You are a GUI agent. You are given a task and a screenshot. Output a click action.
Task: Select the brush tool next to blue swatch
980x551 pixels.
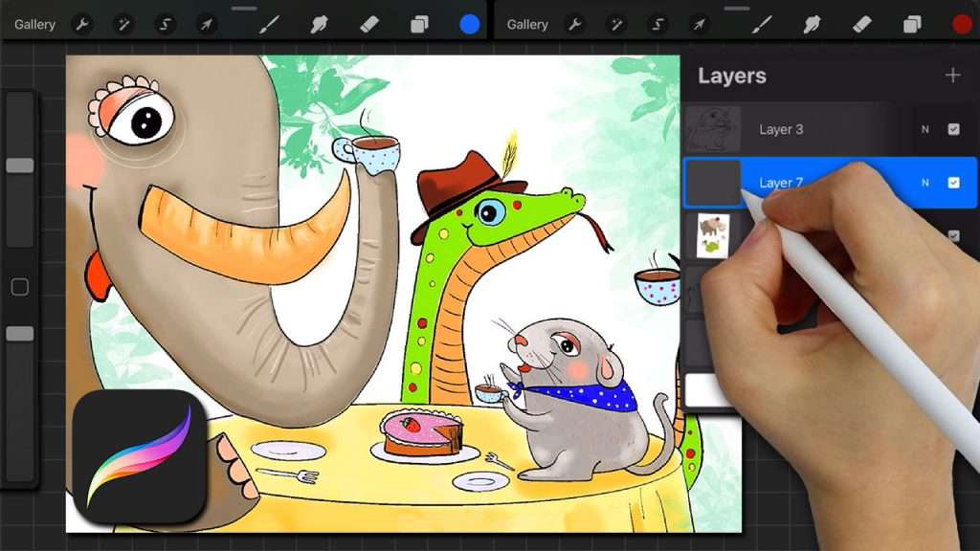(269, 25)
